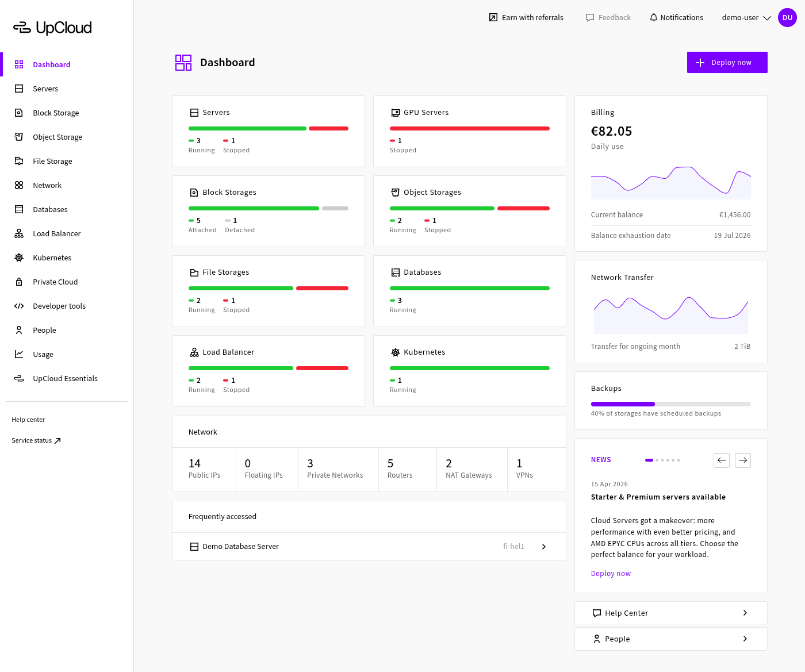Click the UpCloud logo
Screen dimensions: 805x672
52,28
